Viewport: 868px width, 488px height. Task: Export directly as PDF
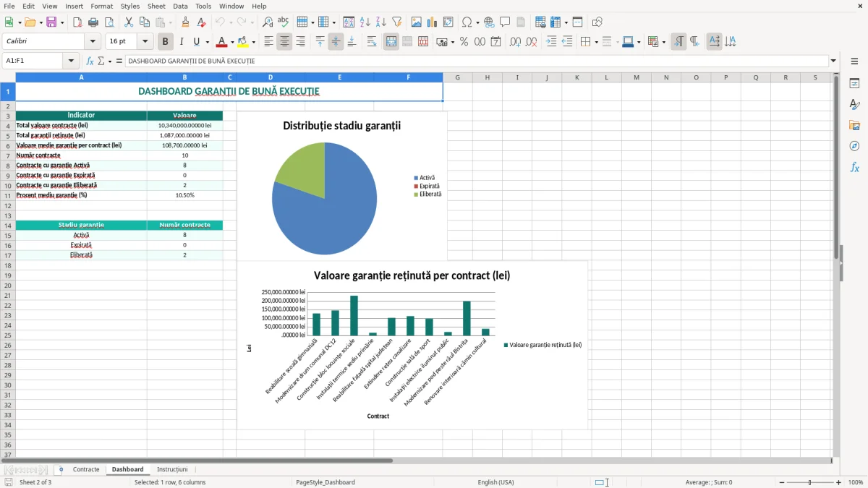[77, 22]
